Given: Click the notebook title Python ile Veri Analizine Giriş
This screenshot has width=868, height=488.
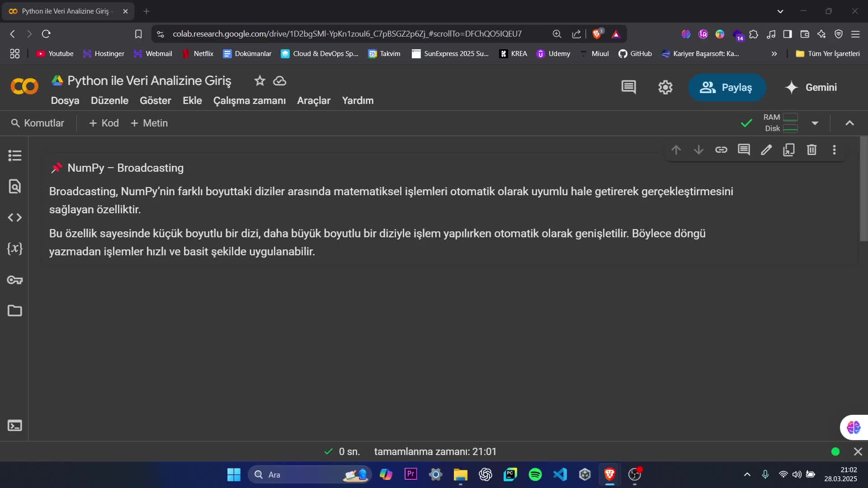Looking at the screenshot, I should [149, 80].
